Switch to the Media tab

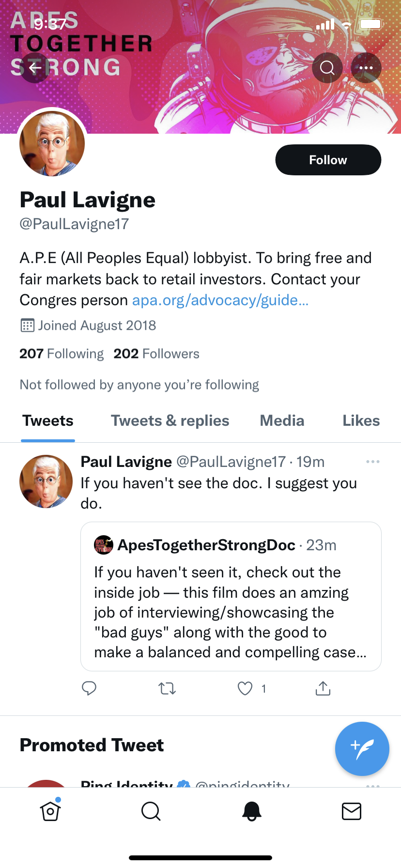coord(282,420)
